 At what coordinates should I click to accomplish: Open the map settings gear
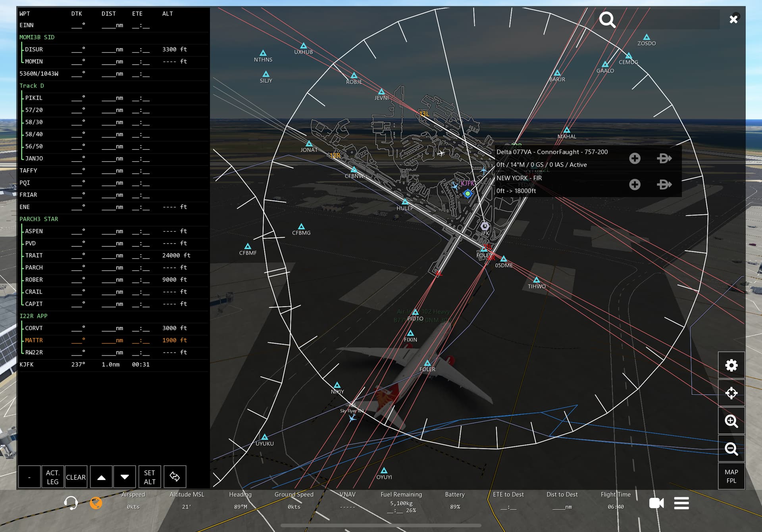pos(731,365)
